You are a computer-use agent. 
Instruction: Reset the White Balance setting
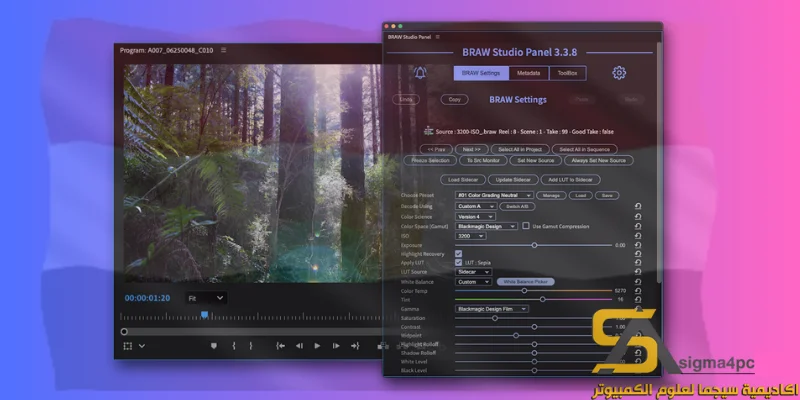(x=638, y=282)
